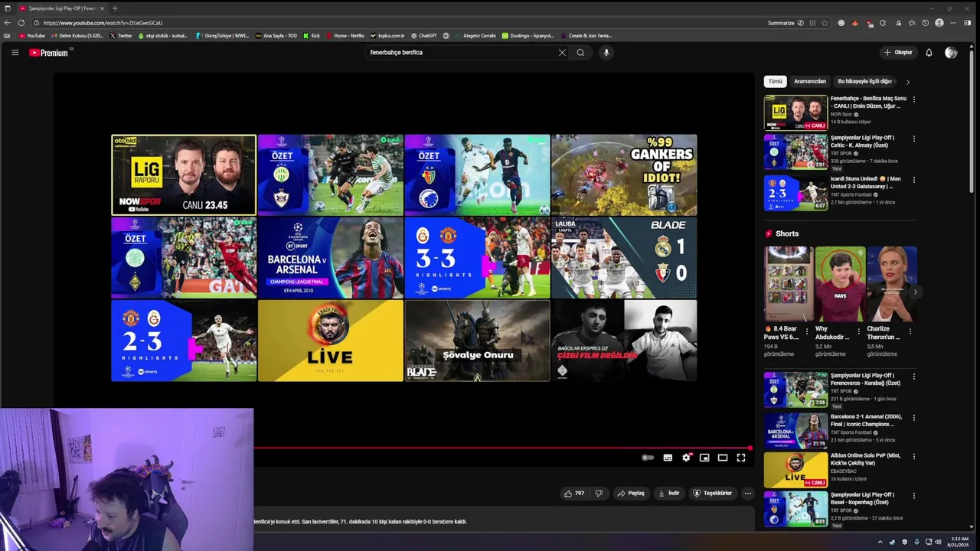Toggle subtitles in the video player

[668, 458]
